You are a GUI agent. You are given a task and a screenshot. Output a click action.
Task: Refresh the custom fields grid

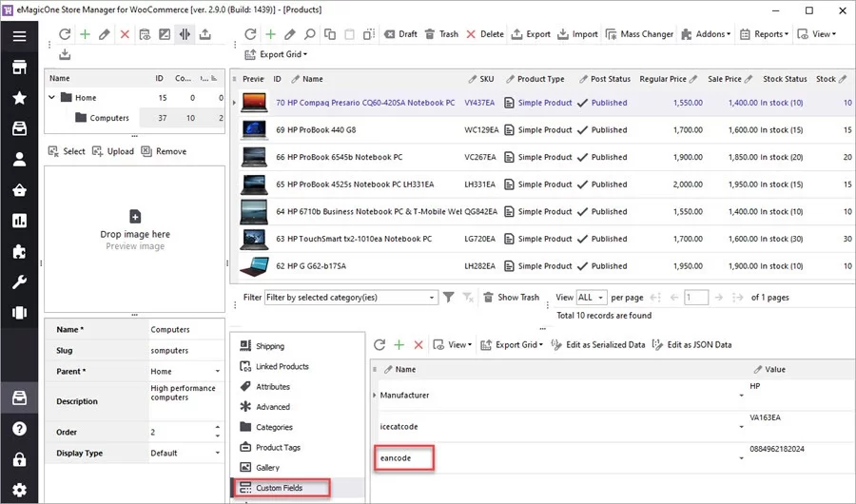click(x=379, y=344)
